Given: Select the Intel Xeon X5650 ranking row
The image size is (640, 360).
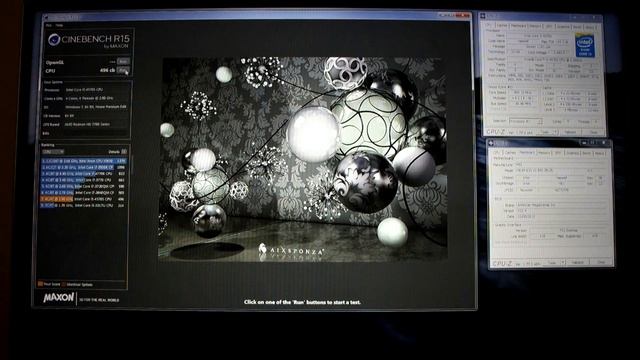Looking at the screenshot, I should tap(84, 161).
